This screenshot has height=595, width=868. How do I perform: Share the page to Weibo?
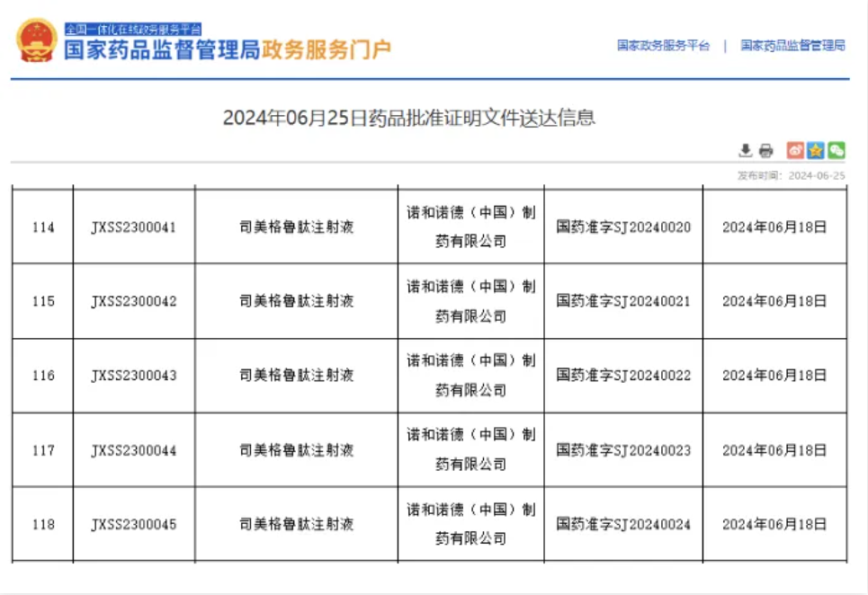coord(795,150)
